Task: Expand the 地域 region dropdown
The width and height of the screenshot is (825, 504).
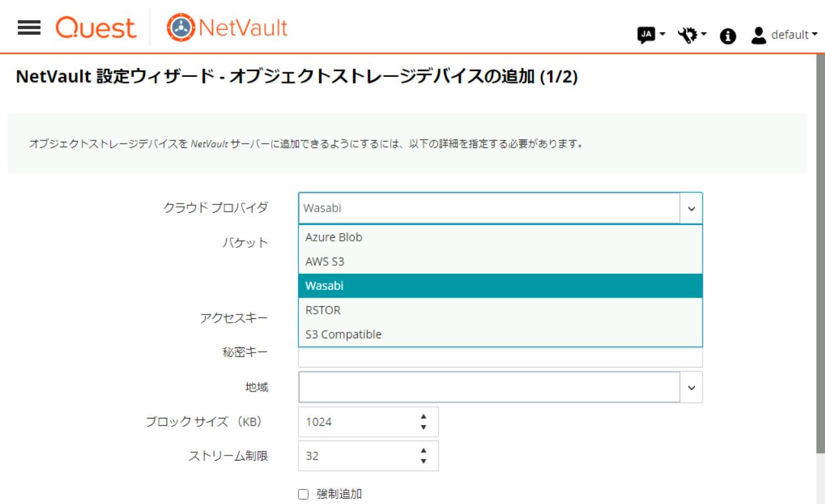Action: pyautogui.click(x=691, y=387)
